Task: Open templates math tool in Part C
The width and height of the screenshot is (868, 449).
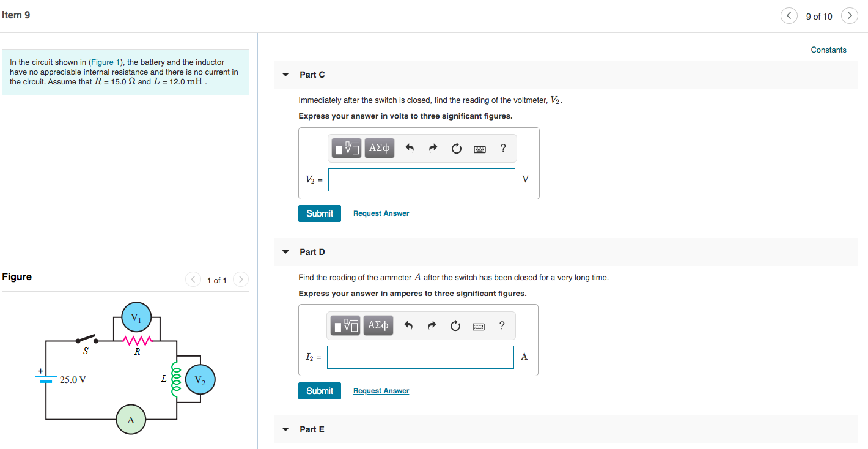Action: point(347,148)
